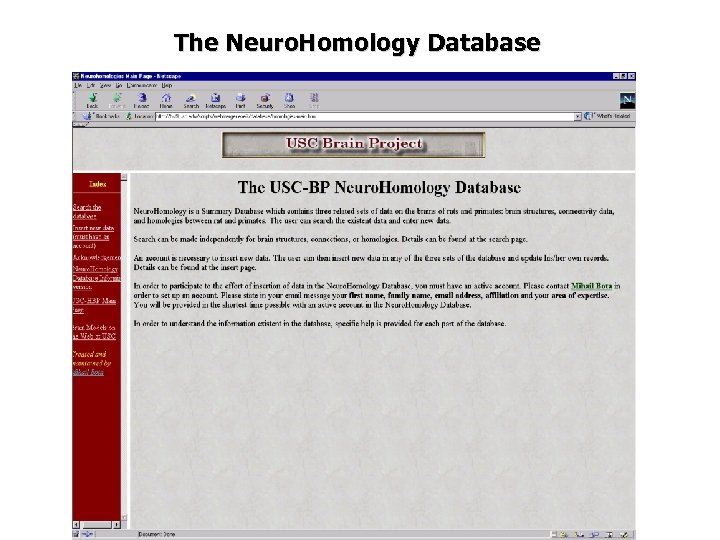Click the sidebar vertical scroll up arrow
This screenshot has width=720, height=540.
pos(124,177)
